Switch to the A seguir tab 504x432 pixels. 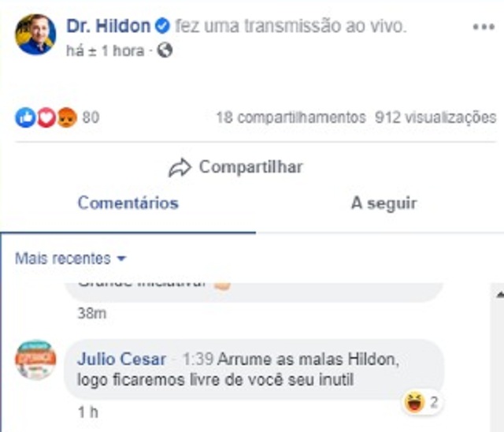(384, 203)
